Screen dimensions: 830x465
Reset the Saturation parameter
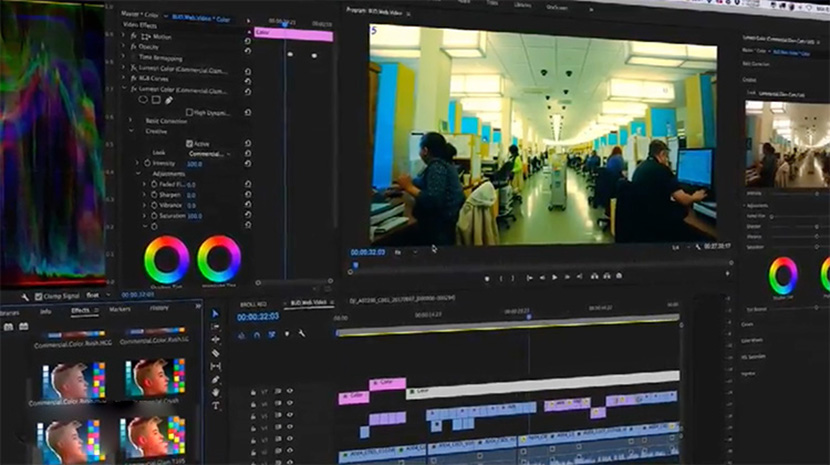[247, 214]
